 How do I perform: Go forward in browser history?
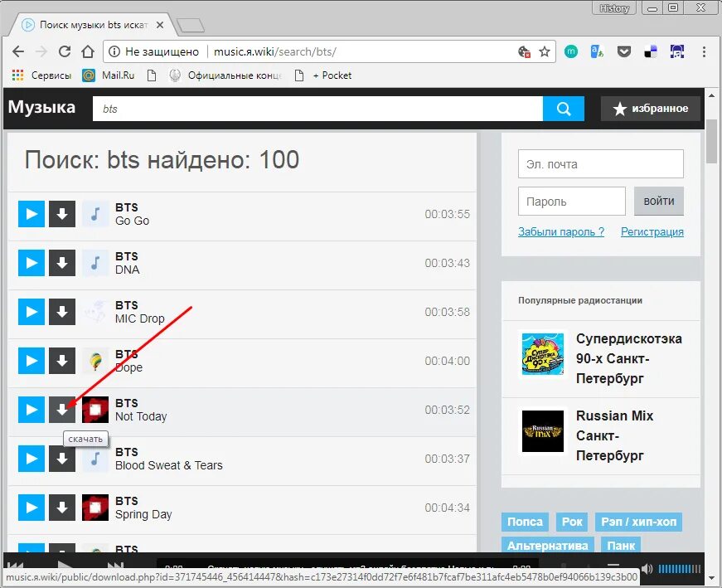pyautogui.click(x=41, y=51)
